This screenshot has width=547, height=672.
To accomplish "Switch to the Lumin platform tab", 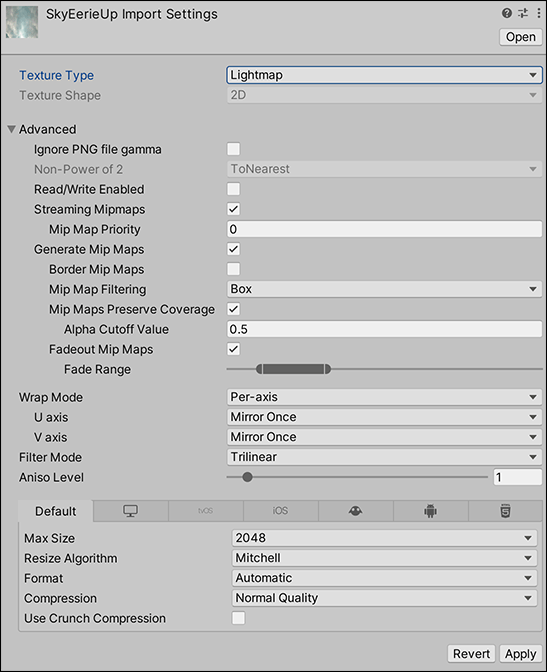I will pos(356,511).
